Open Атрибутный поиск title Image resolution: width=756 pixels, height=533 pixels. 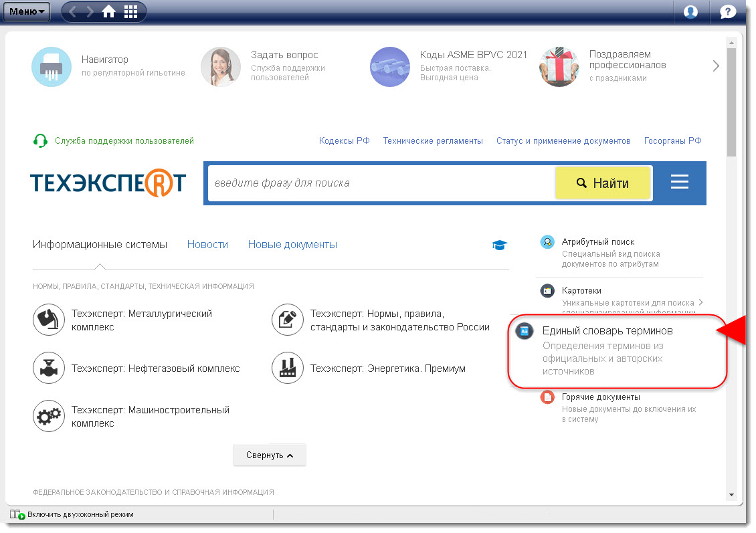click(598, 241)
